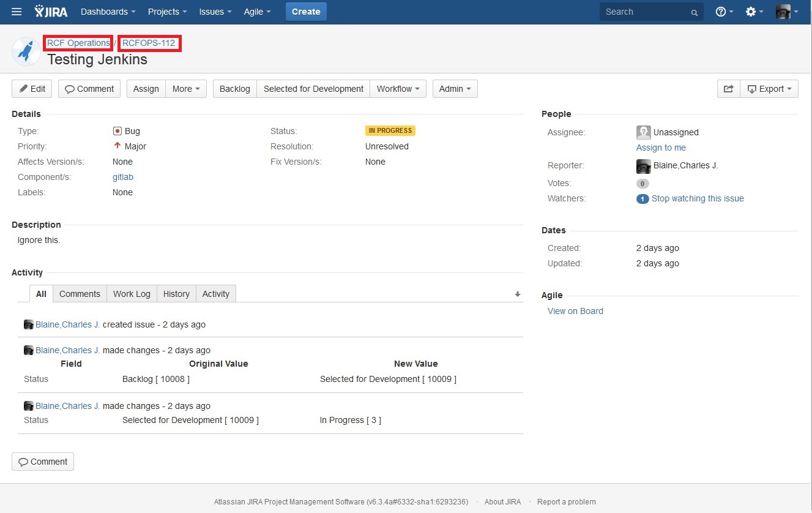Open the user profile avatar menu
This screenshot has width=812, height=513.
tap(786, 12)
